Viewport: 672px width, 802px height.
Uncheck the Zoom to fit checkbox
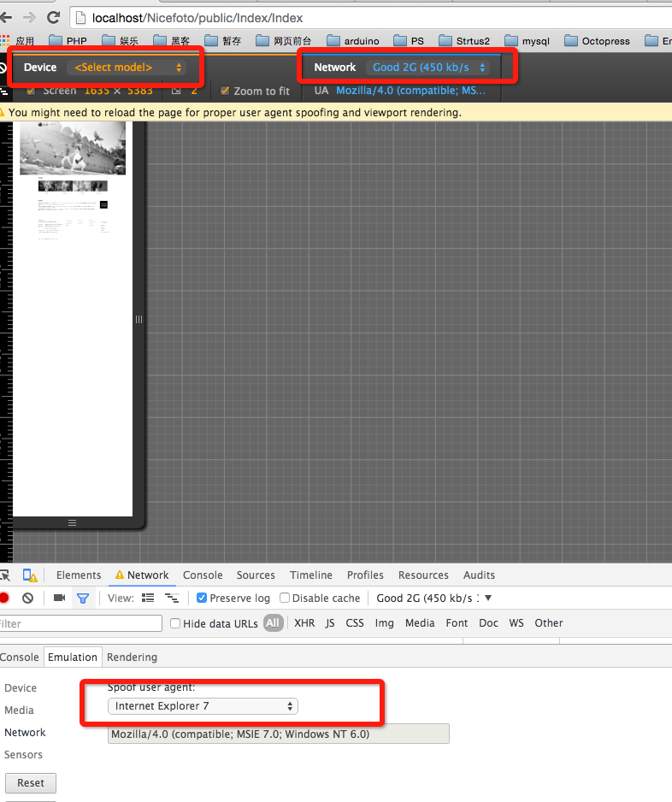[225, 91]
